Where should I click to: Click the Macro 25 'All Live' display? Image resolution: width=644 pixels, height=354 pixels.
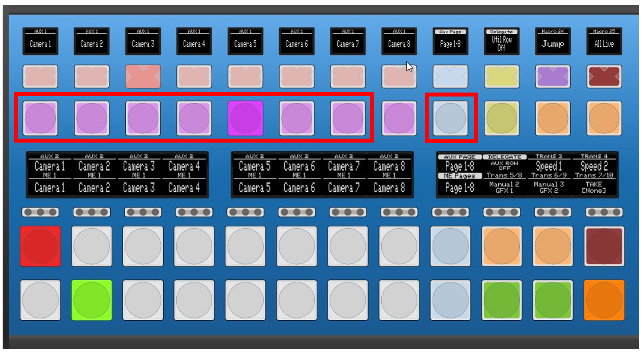coord(604,41)
